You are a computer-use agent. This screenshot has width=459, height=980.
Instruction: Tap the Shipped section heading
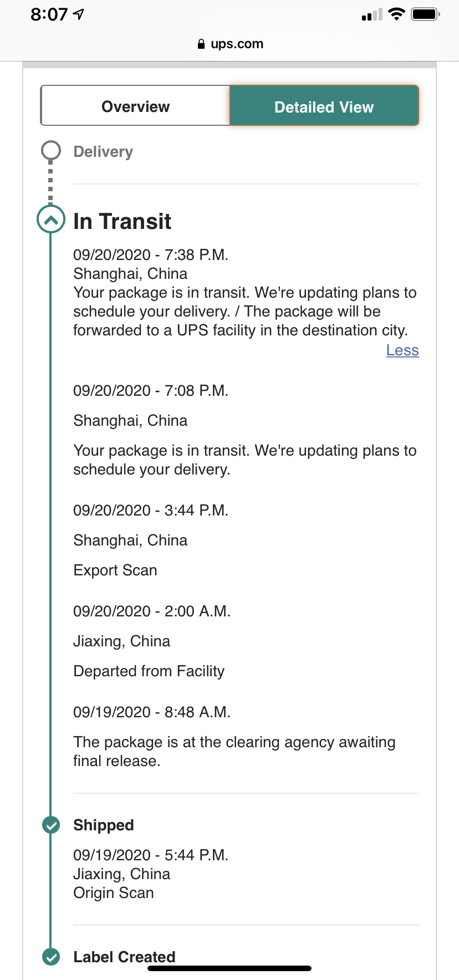pos(104,825)
